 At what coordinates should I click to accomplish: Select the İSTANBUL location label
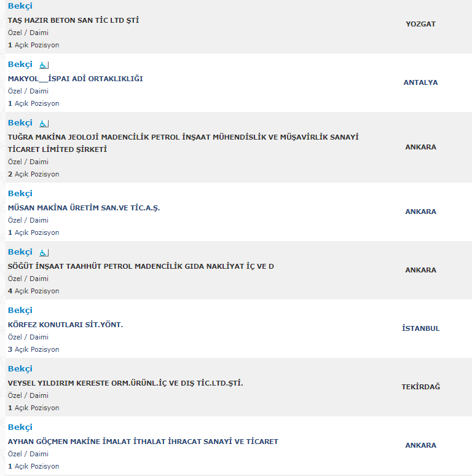coord(421,328)
